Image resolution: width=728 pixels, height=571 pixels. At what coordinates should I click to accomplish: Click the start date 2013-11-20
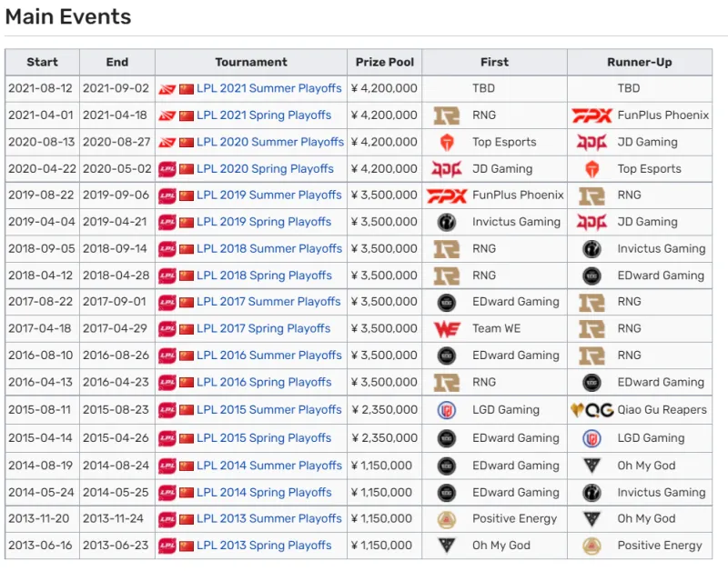(x=38, y=518)
